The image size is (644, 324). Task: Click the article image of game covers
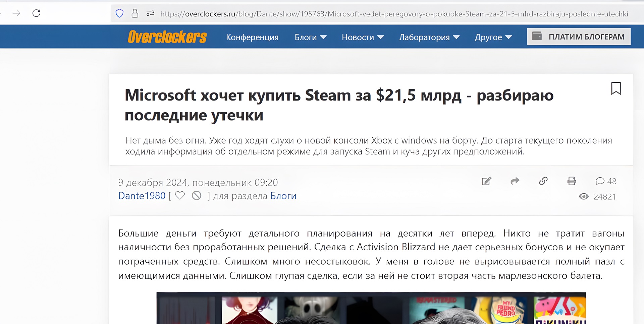(371, 308)
